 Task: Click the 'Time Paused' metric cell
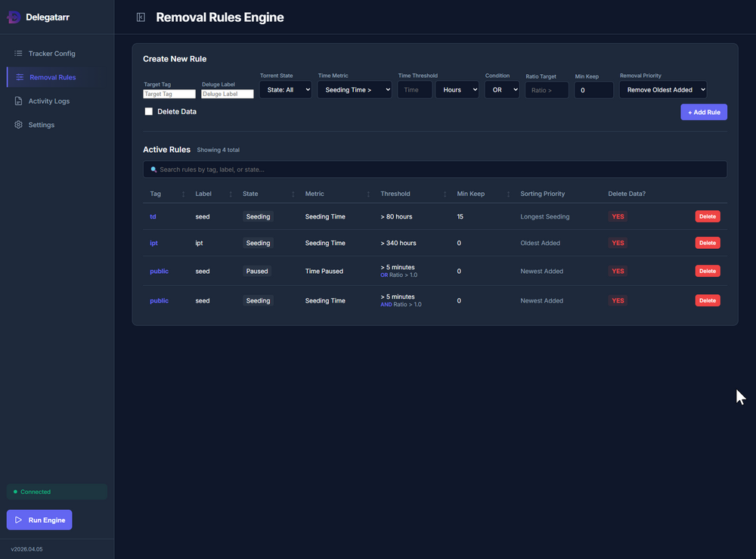point(324,271)
